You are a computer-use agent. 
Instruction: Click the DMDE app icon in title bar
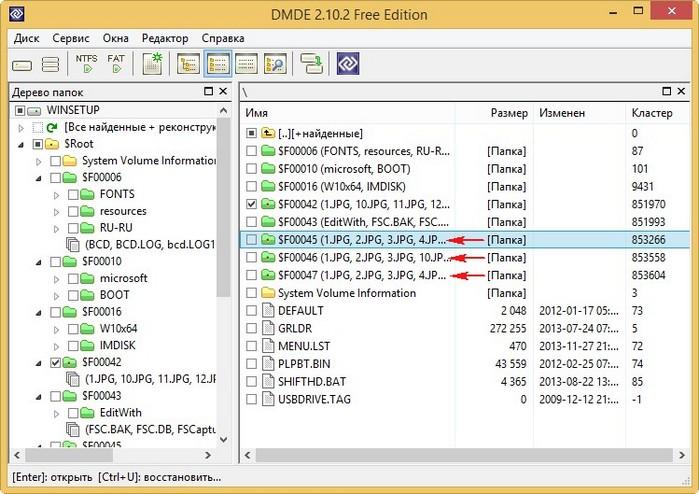click(x=17, y=14)
